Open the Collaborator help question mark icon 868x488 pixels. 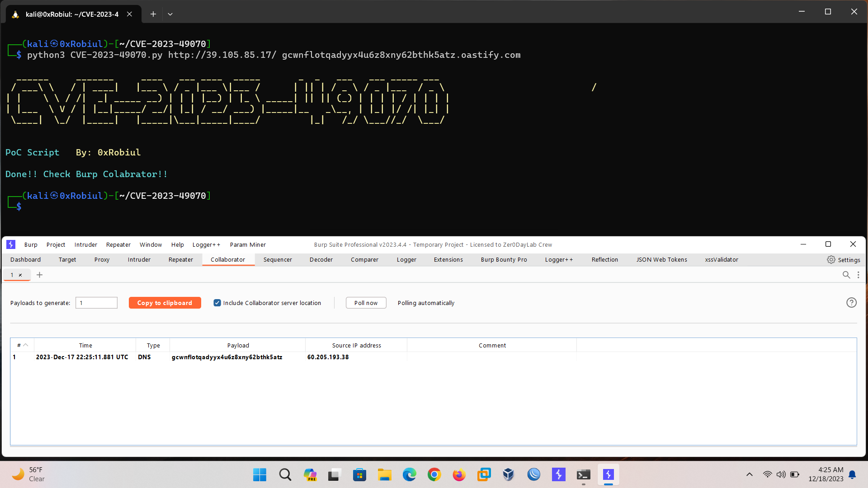[851, 303]
